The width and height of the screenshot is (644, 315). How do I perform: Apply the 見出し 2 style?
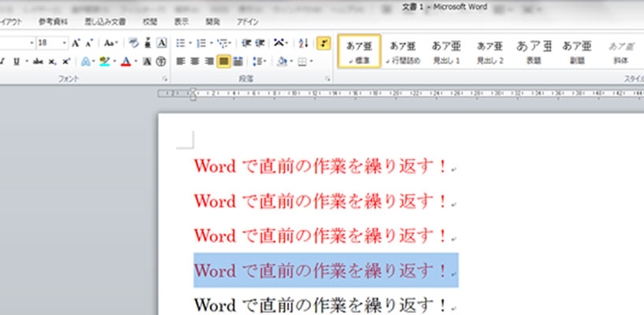(x=490, y=51)
